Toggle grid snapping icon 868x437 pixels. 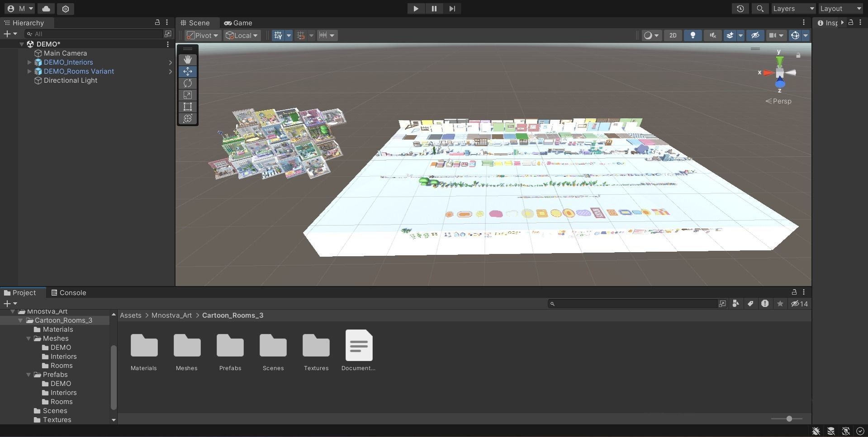pos(300,35)
